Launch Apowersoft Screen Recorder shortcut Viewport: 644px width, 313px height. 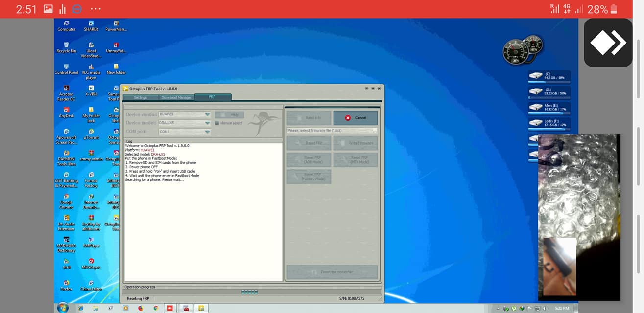click(x=66, y=136)
